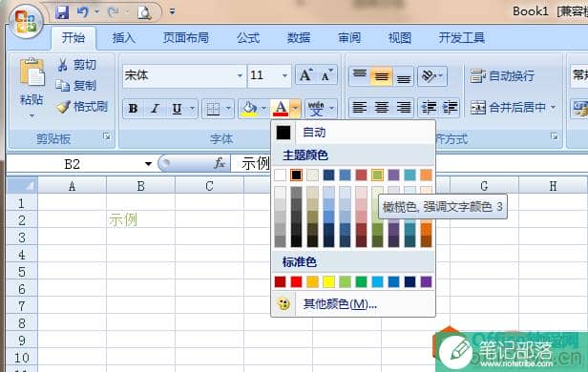Image resolution: width=588 pixels, height=372 pixels.
Task: Switch to 开发工具 tab
Action: click(462, 38)
